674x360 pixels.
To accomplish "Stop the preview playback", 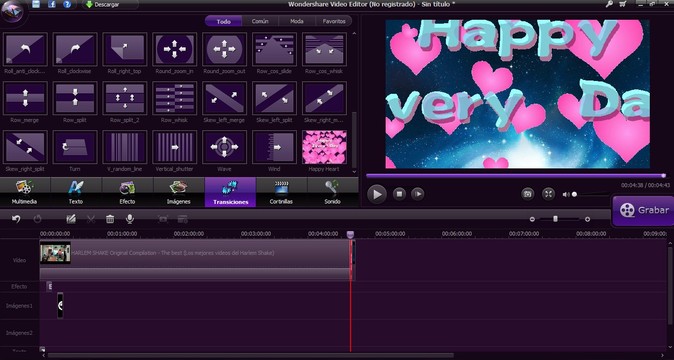I will [399, 194].
